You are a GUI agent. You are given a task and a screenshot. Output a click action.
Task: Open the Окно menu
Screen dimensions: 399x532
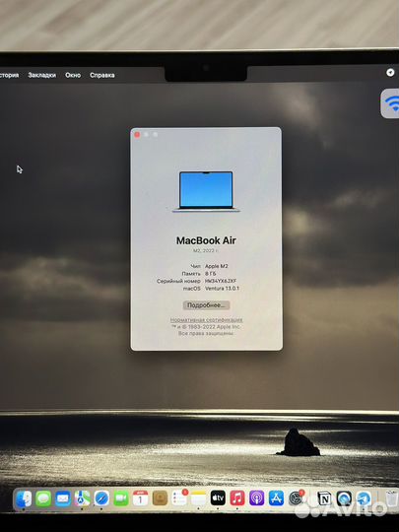click(x=73, y=75)
